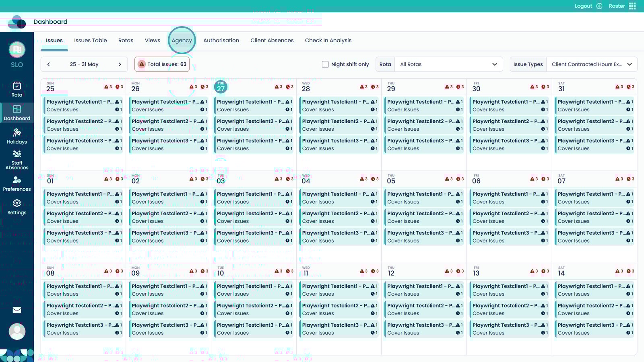Enable the Night shift only checkbox
Image resolution: width=644 pixels, height=362 pixels.
tap(325, 64)
